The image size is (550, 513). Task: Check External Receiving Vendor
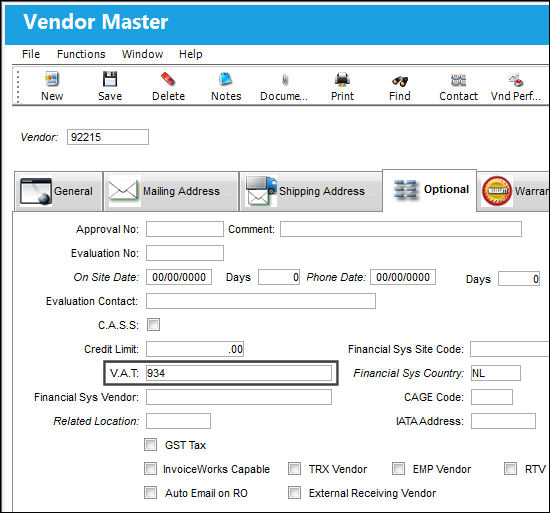294,492
